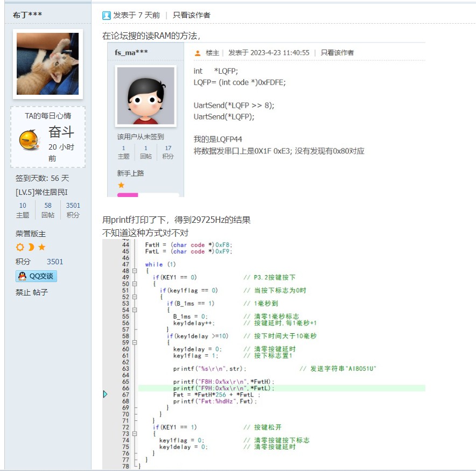Click the 奋斗 mood emoji icon
The width and height of the screenshot is (476, 471).
(x=29, y=140)
